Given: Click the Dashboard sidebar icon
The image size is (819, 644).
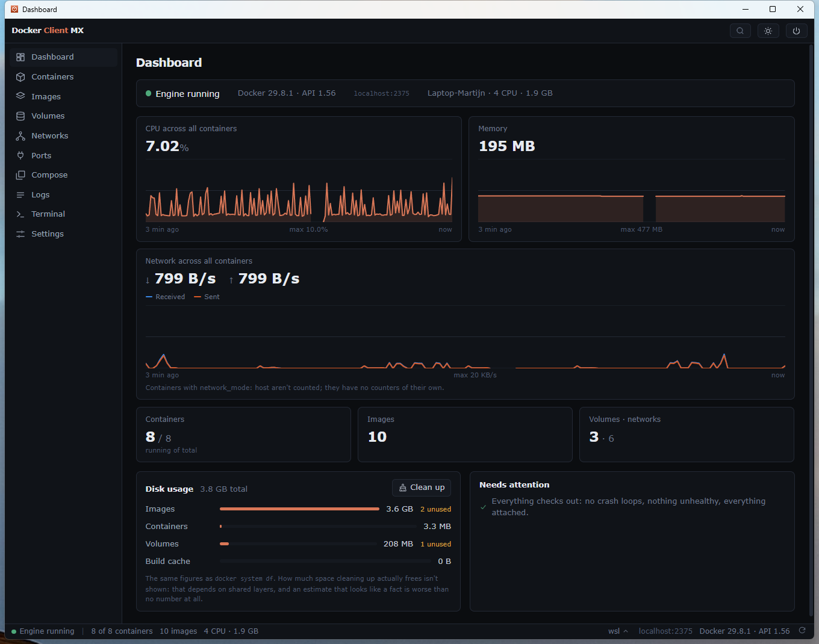Looking at the screenshot, I should coord(20,57).
